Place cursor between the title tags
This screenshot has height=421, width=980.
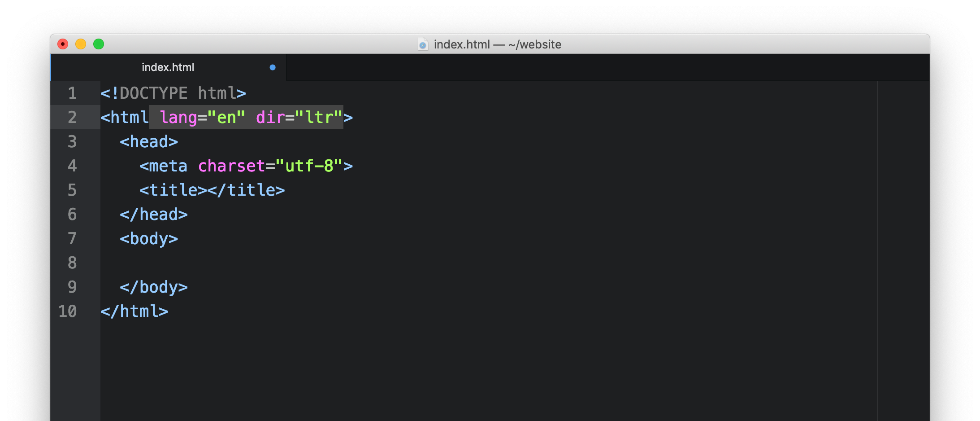pyautogui.click(x=207, y=190)
